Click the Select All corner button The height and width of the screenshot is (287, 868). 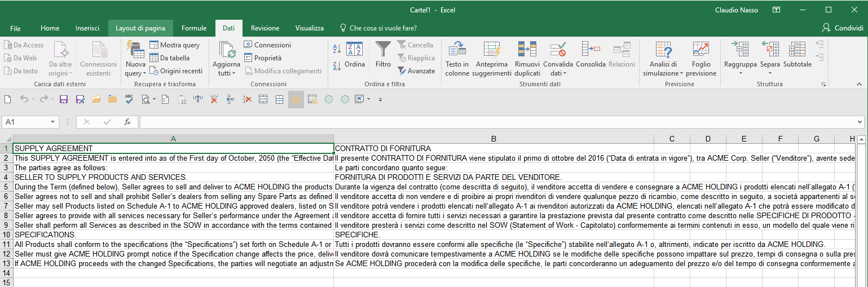(x=6, y=139)
